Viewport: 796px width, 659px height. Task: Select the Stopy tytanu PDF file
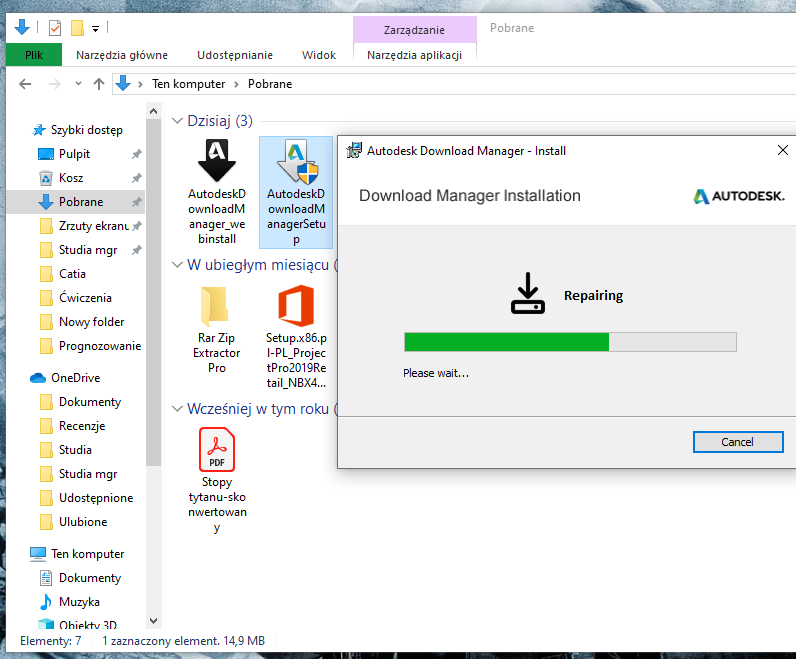(217, 480)
